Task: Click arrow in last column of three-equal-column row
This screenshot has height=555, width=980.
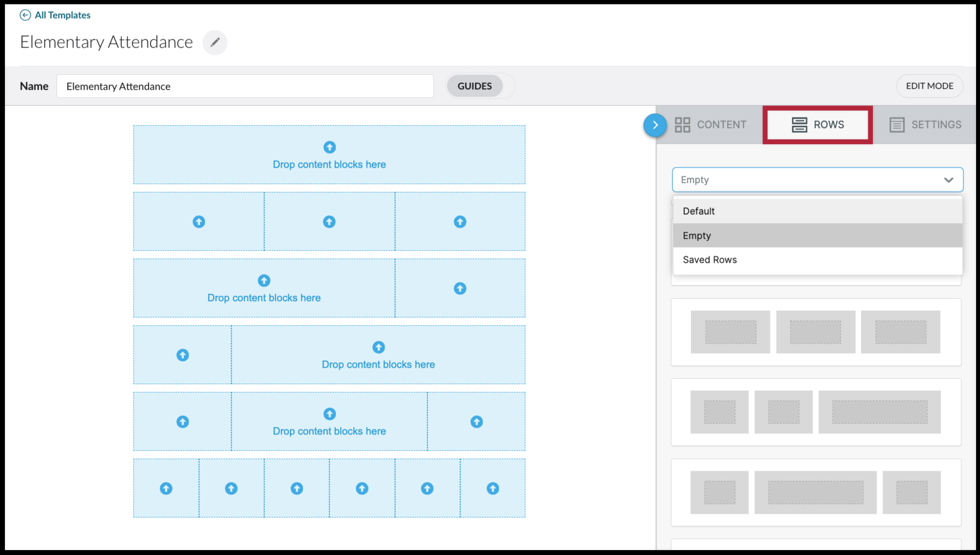Action: coord(460,222)
